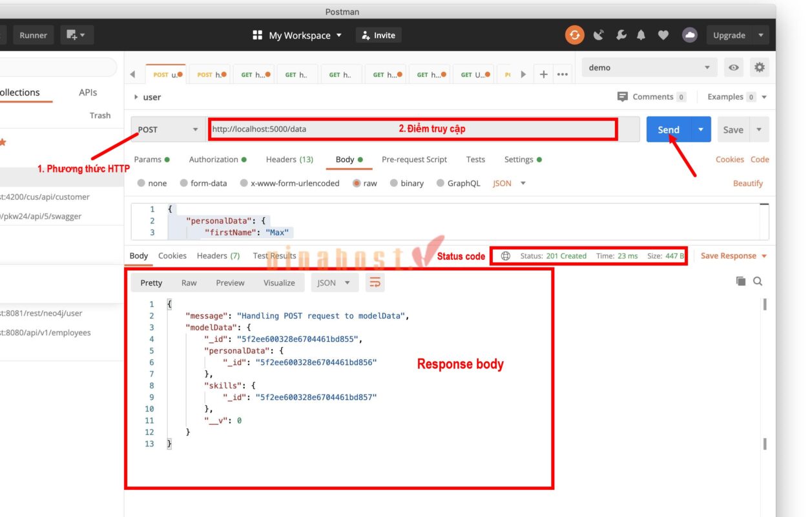This screenshot has width=812, height=517.
Task: Click the heart icon in header
Action: [663, 35]
